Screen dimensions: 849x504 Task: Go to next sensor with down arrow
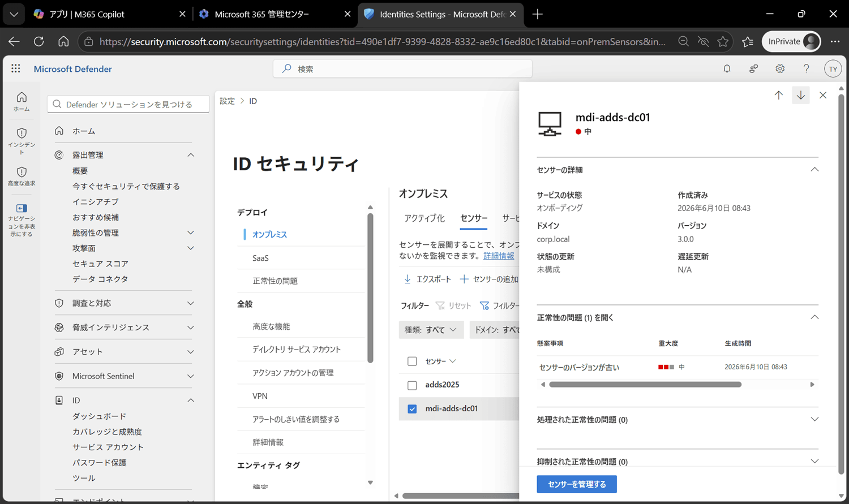click(x=800, y=95)
